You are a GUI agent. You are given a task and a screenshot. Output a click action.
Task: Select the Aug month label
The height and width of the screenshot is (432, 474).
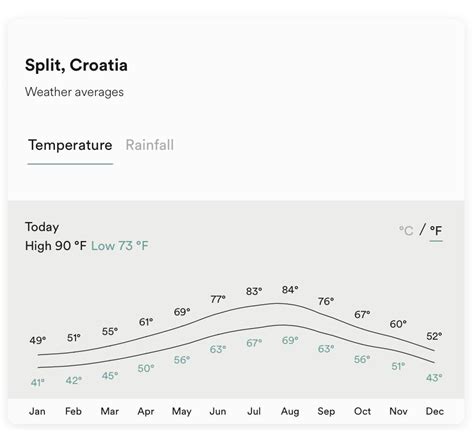click(x=290, y=411)
